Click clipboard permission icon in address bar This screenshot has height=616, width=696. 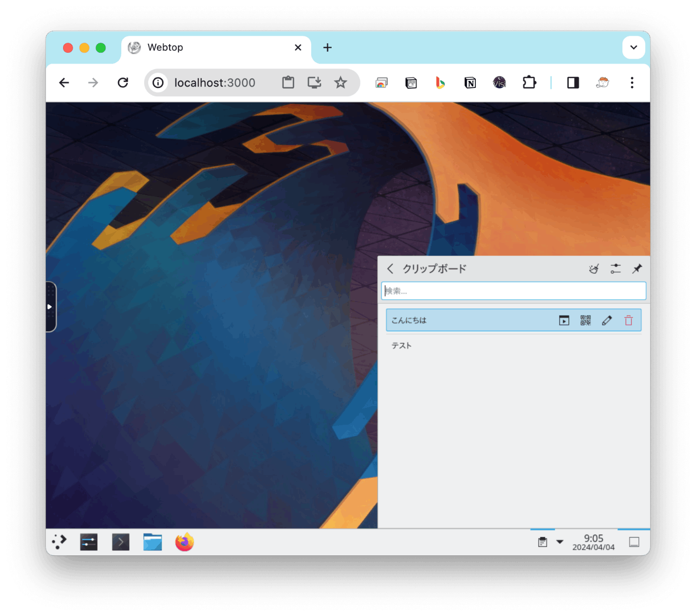tap(288, 82)
